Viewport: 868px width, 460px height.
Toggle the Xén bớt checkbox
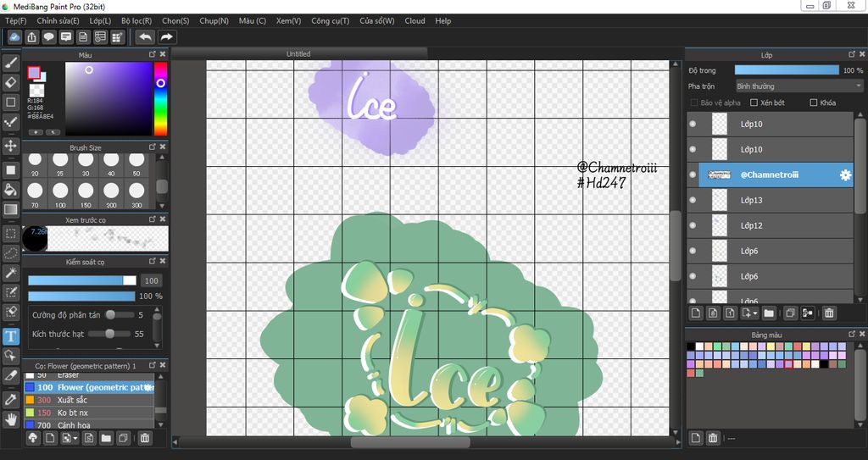[x=754, y=103]
